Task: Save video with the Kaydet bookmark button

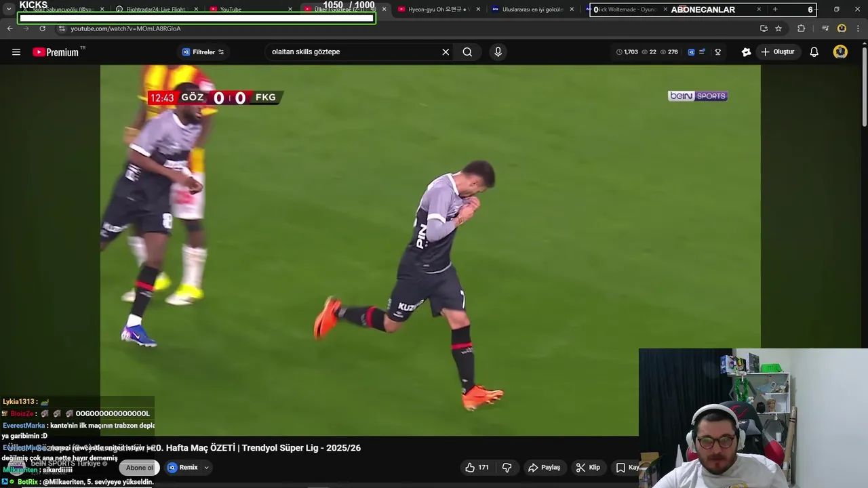Action: [x=627, y=468]
